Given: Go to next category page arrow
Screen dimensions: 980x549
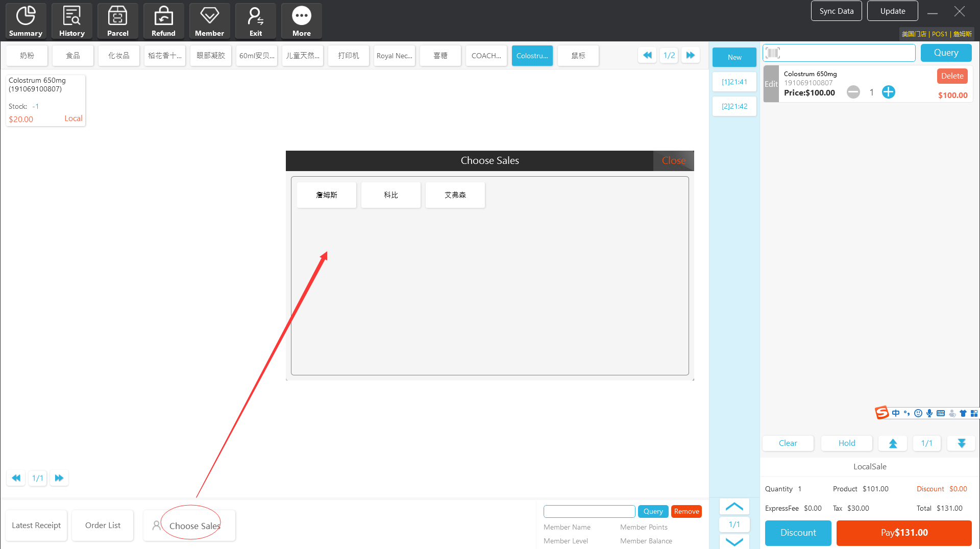Looking at the screenshot, I should [x=690, y=55].
